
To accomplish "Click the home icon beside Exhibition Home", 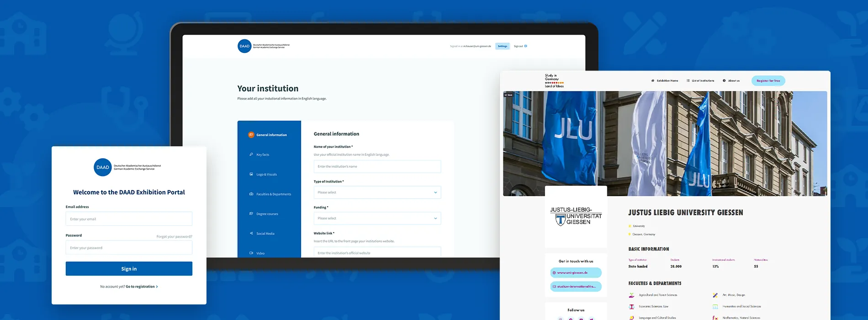I will pyautogui.click(x=653, y=80).
